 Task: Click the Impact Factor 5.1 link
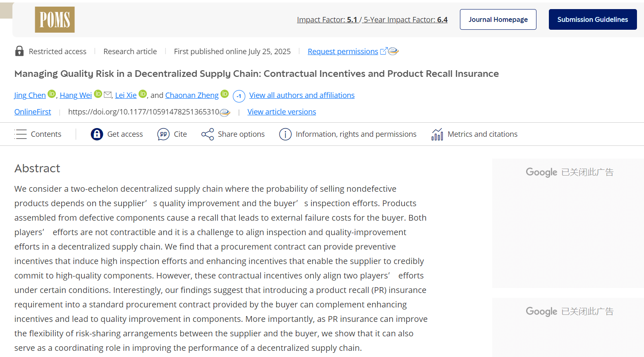(x=327, y=20)
